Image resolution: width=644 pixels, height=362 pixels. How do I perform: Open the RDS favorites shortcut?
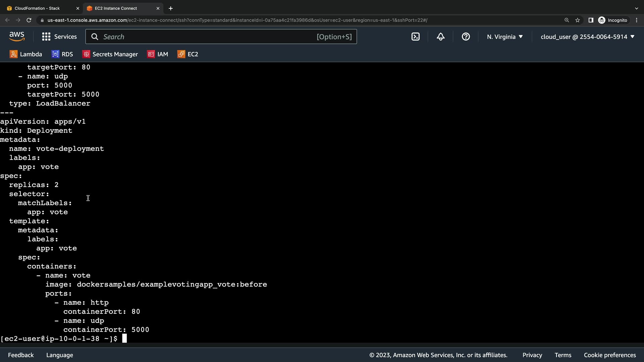[62, 54]
